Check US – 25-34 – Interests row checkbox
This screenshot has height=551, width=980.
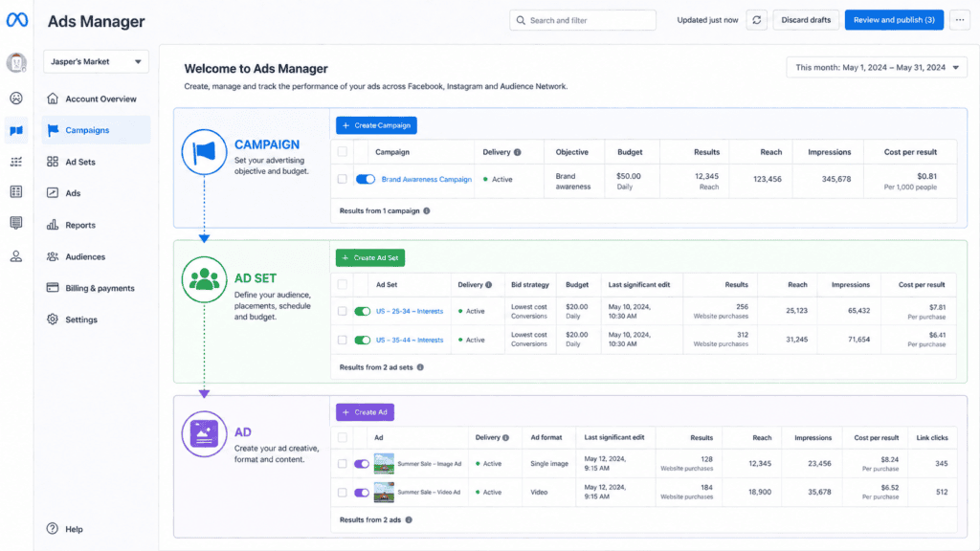(342, 311)
